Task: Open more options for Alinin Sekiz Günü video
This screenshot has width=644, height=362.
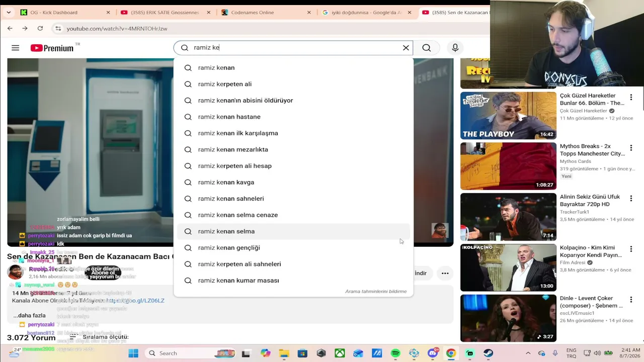Action: click(631, 199)
